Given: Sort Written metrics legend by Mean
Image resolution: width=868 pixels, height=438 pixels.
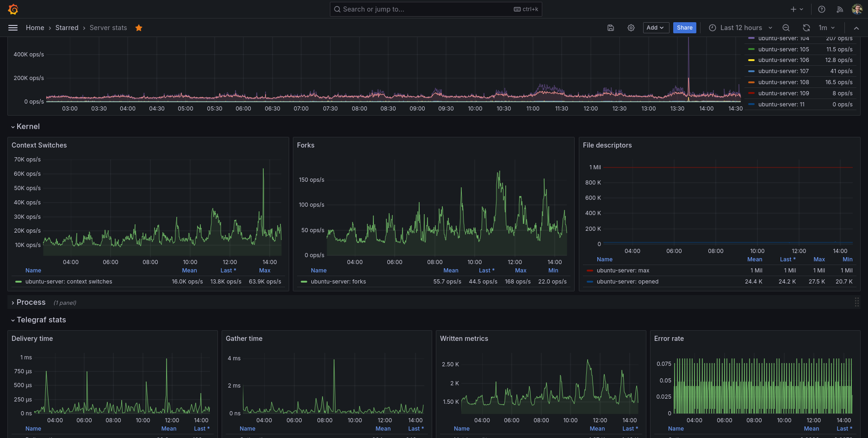Looking at the screenshot, I should pos(597,429).
